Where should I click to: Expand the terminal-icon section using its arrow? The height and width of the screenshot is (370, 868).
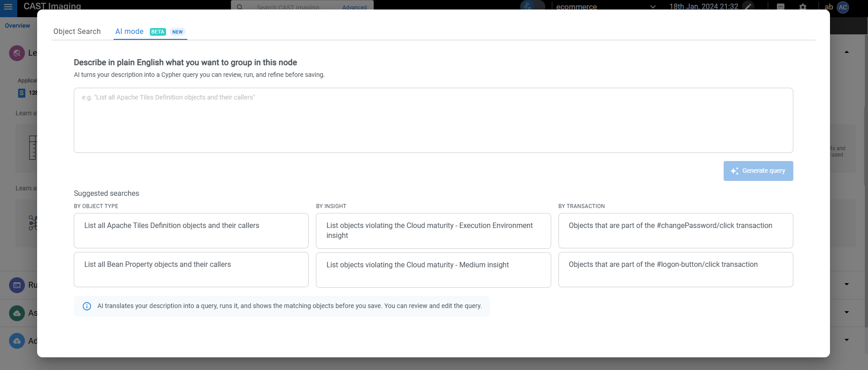coord(846,285)
